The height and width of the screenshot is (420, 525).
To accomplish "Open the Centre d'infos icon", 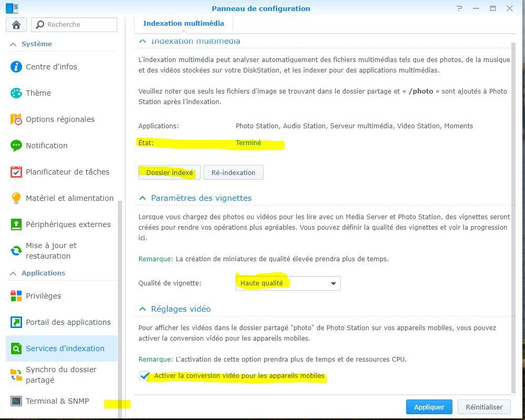I will pyautogui.click(x=16, y=67).
